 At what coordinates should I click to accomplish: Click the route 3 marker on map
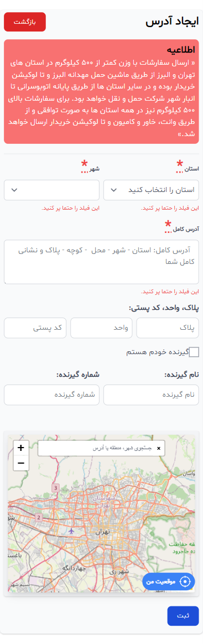[x=56, y=488]
